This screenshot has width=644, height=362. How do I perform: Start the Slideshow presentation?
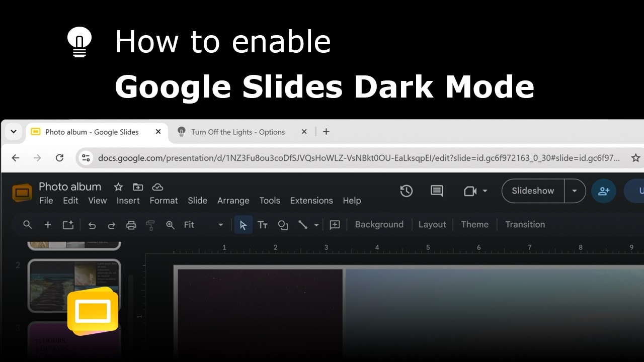533,191
